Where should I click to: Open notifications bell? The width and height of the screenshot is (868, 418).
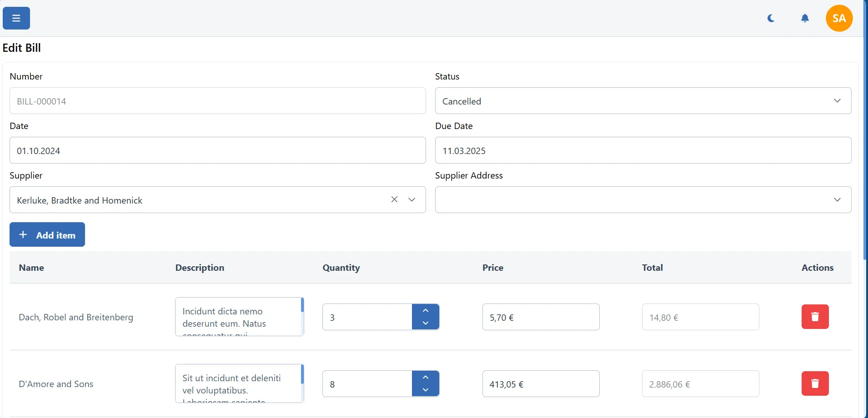tap(805, 18)
